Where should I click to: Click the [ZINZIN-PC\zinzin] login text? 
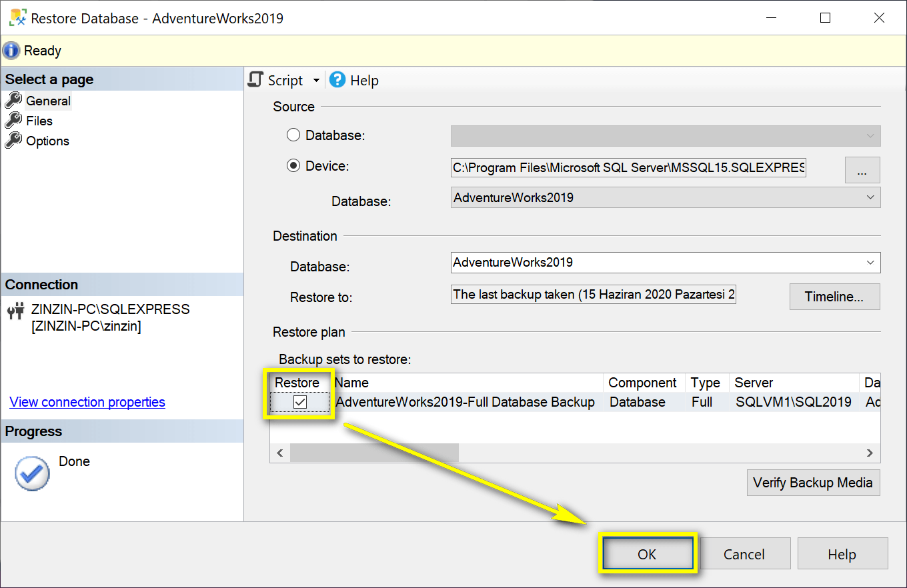point(86,326)
